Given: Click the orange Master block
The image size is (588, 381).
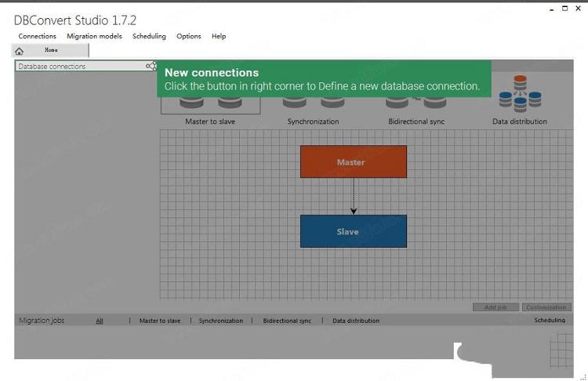Looking at the screenshot, I should tap(353, 161).
